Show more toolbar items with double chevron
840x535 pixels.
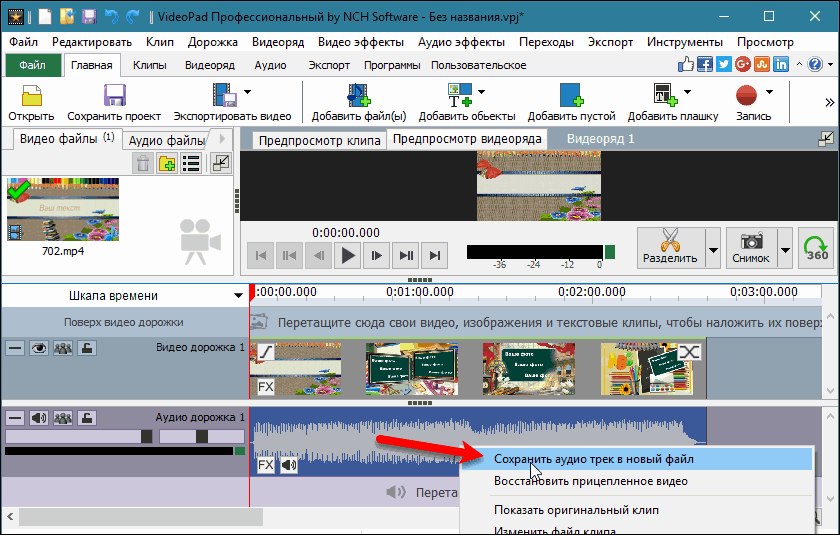(830, 102)
